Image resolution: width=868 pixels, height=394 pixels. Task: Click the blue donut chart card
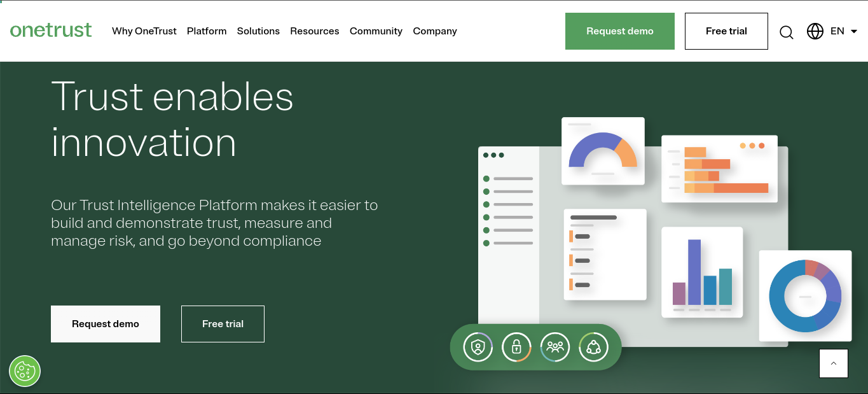[805, 295]
